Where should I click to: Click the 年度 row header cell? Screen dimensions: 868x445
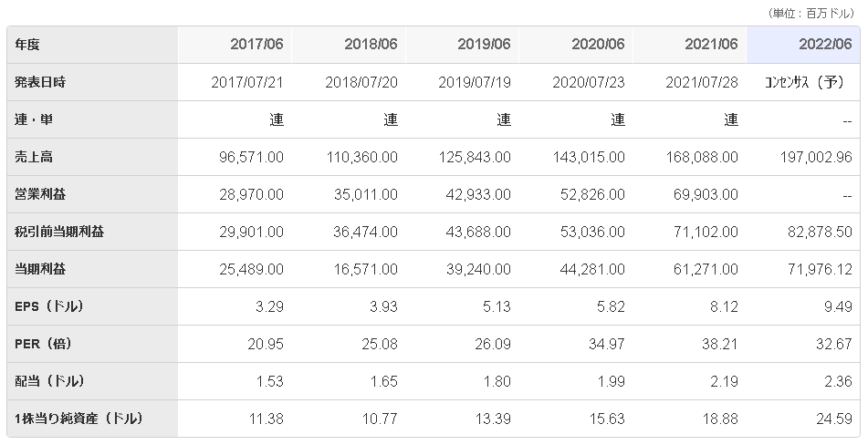(27, 45)
